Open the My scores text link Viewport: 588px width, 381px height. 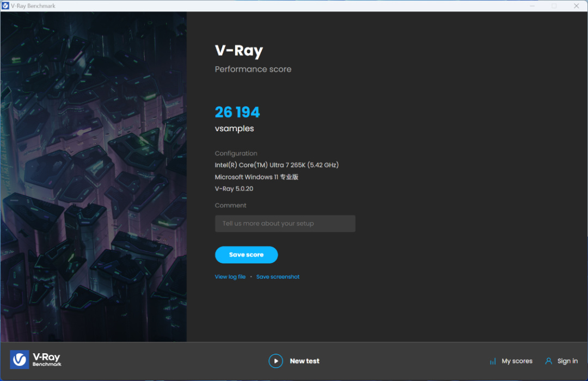click(x=517, y=361)
